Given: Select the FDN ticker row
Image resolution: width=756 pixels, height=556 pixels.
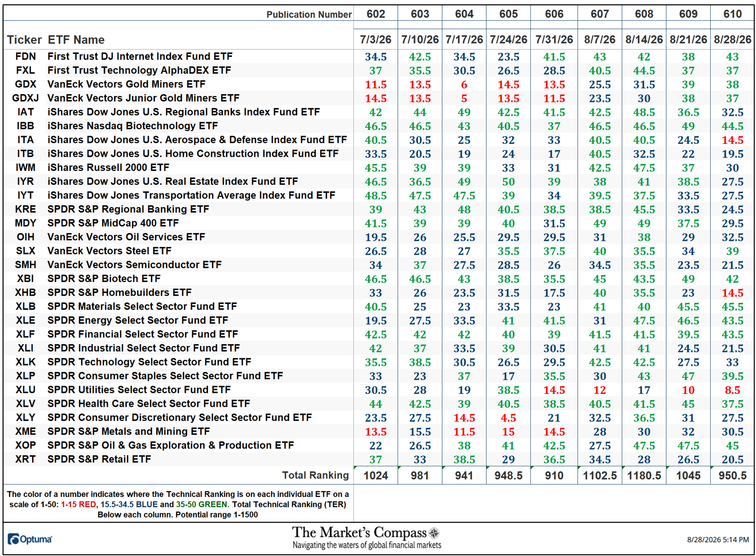Looking at the screenshot, I should tap(378, 56).
